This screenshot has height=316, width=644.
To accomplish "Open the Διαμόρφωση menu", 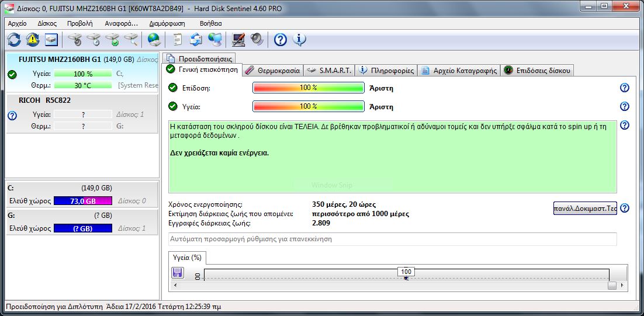I will 167,23.
